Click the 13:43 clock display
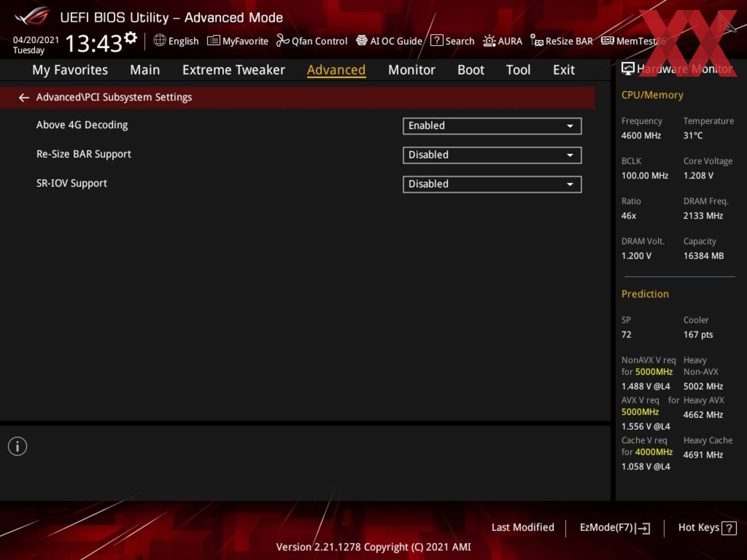Image resolution: width=747 pixels, height=560 pixels. 93,43
